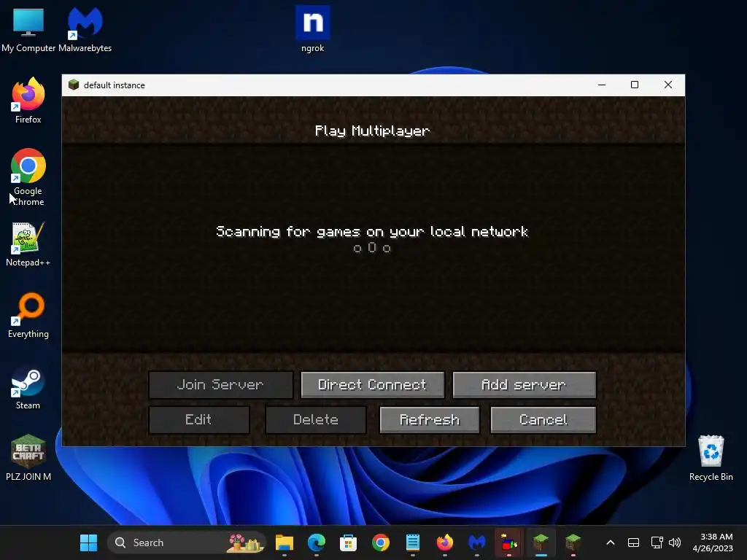
Task: Open the volume control in tray
Action: [675, 542]
